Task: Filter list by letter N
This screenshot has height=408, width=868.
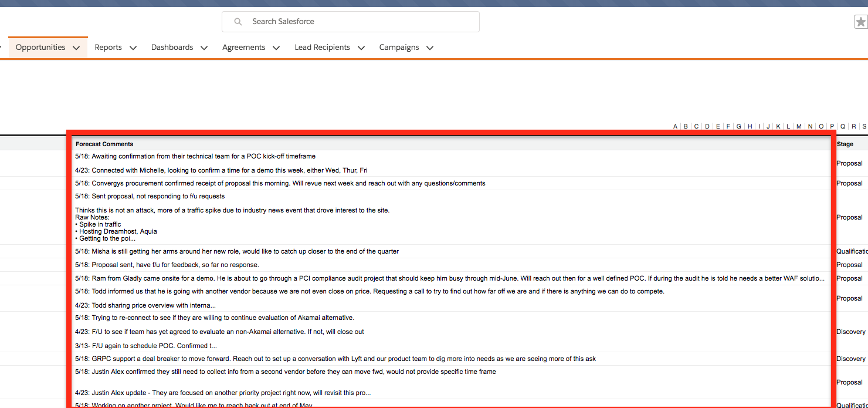Action: [x=810, y=127]
